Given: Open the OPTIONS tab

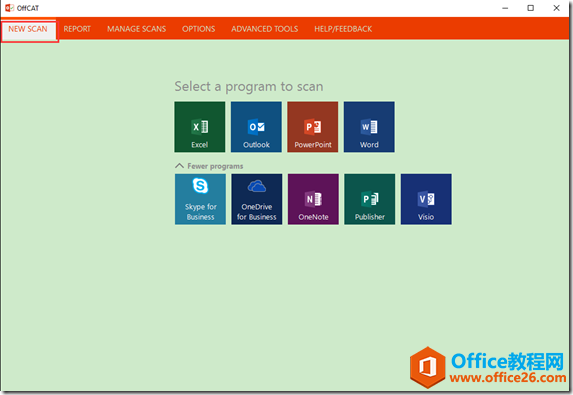Looking at the screenshot, I should coord(198,29).
